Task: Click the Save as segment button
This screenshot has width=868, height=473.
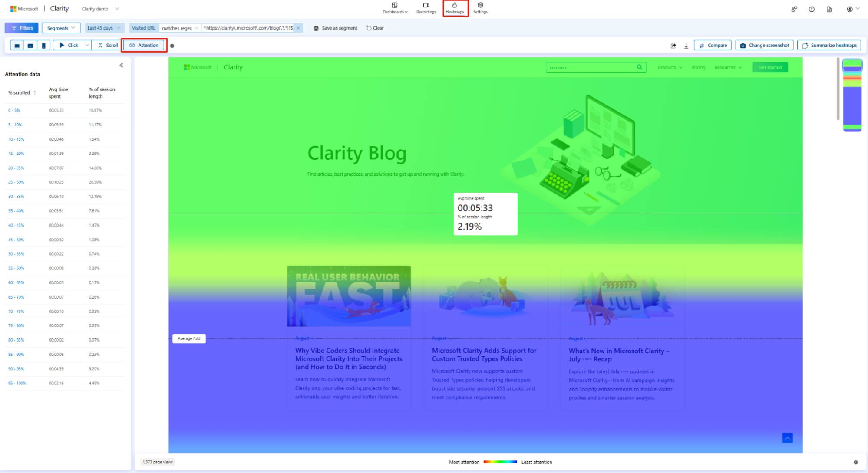Action: click(x=335, y=28)
